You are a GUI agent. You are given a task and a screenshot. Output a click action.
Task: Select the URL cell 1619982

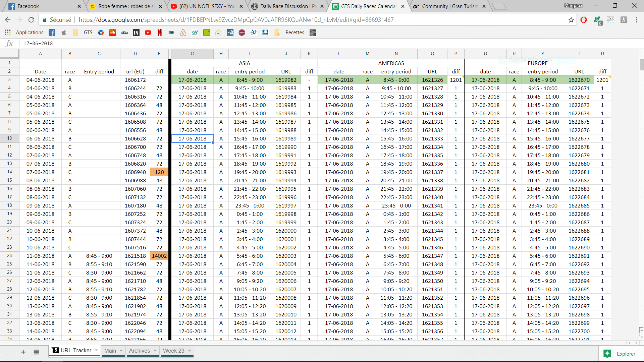click(x=286, y=80)
